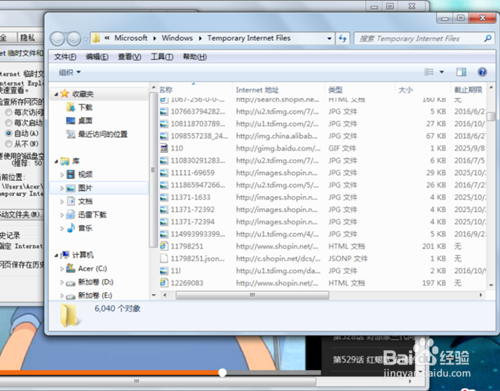Click the navigation pane scroll down arrow
The height and width of the screenshot is (391, 500).
click(x=153, y=295)
